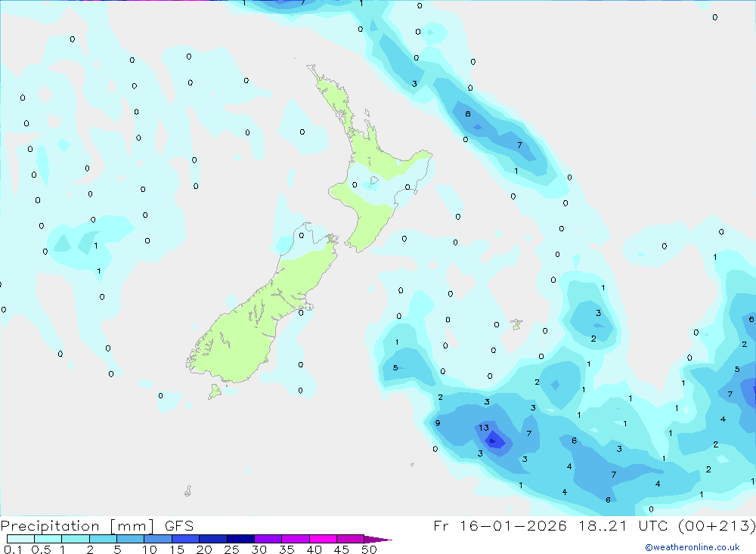Select the 25–30 mm dark navy legend swatch
This screenshot has height=554, width=756.
(x=240, y=539)
